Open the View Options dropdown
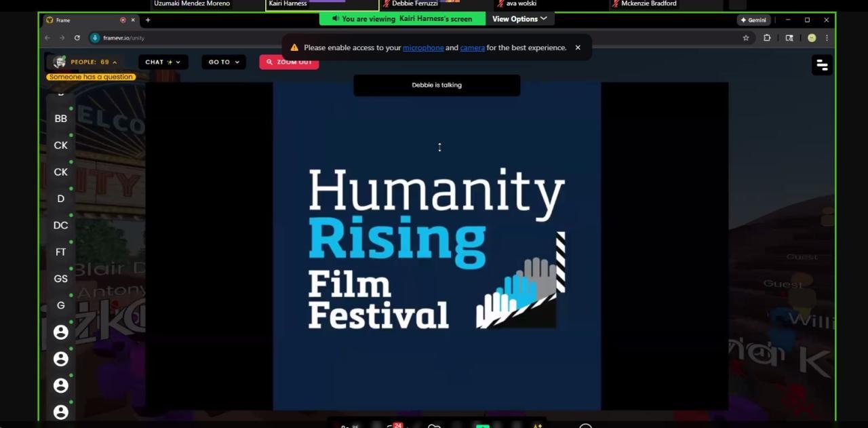Image resolution: width=868 pixels, height=428 pixels. [519, 19]
